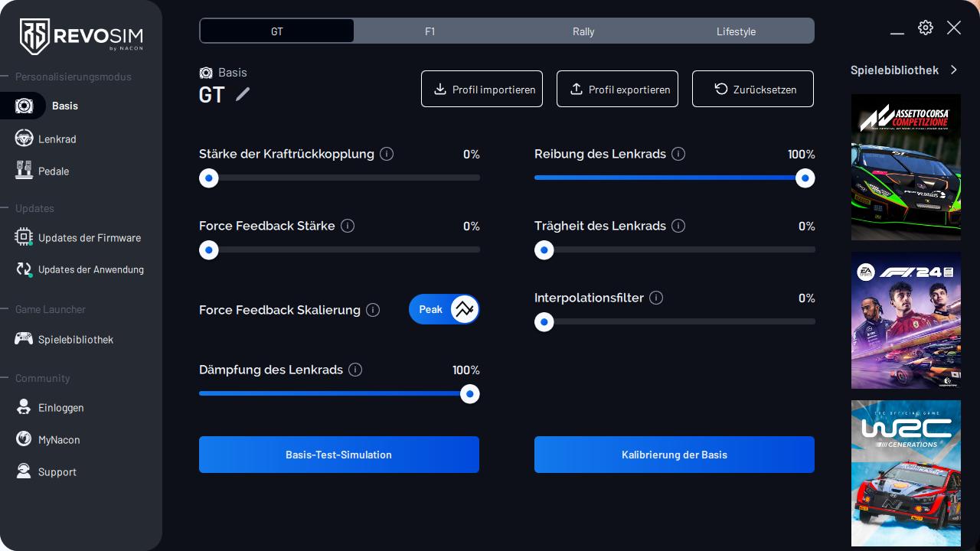
Task: Open MyNacon community link
Action: pos(59,439)
